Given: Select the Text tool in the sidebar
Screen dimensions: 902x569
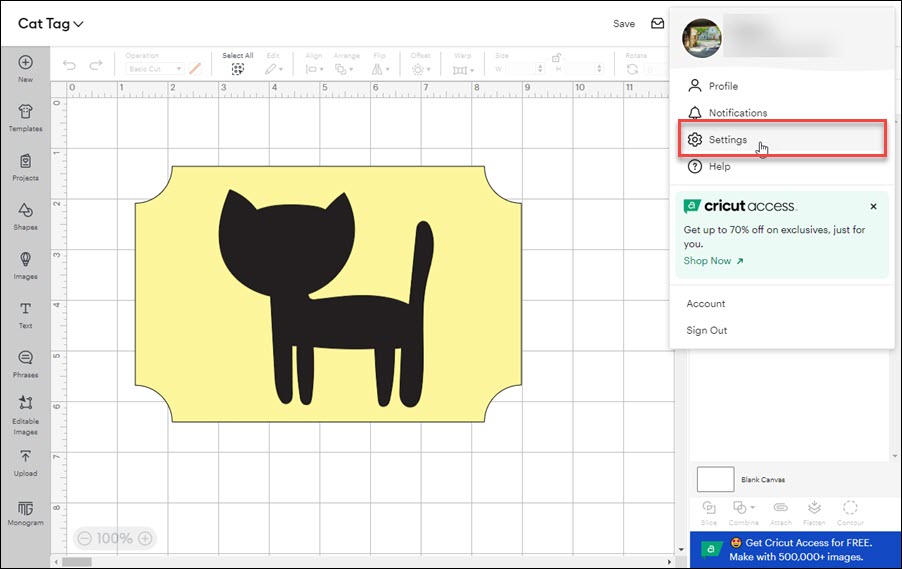Looking at the screenshot, I should [x=25, y=314].
